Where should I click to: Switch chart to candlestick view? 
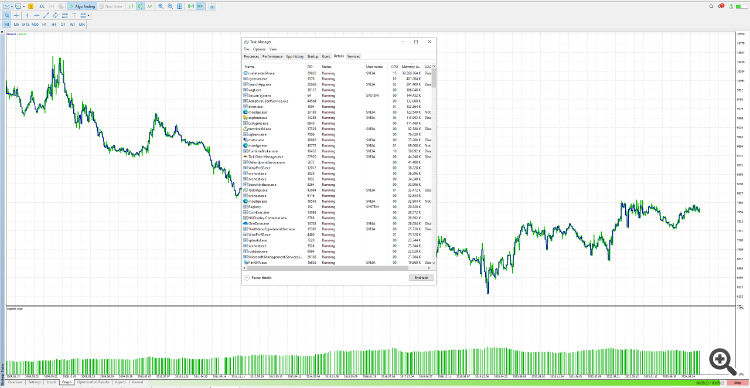[140, 6]
